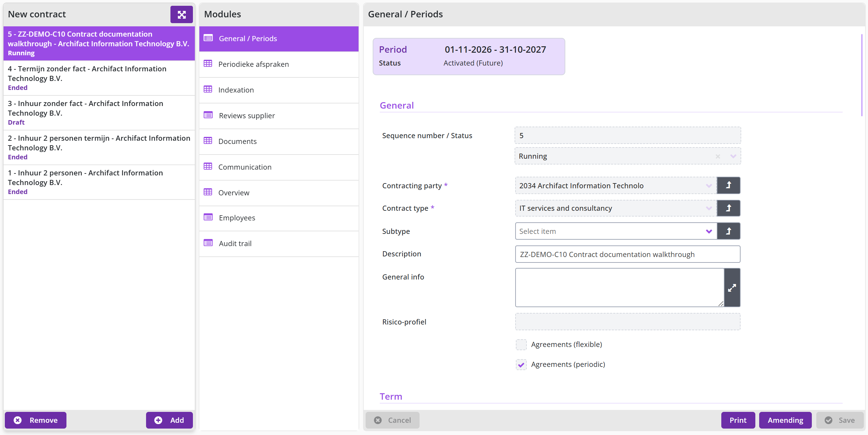Click the Sequence number field
This screenshot has height=435, width=868.
tap(628, 135)
